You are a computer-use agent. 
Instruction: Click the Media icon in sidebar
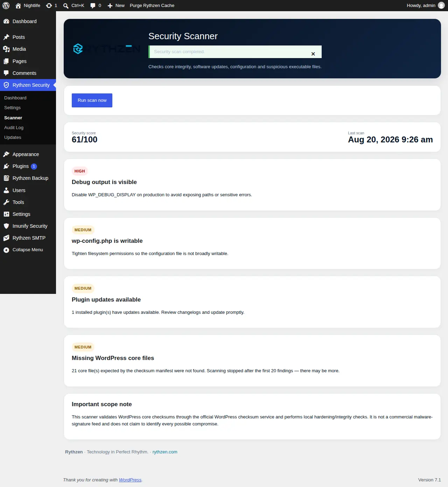6,49
